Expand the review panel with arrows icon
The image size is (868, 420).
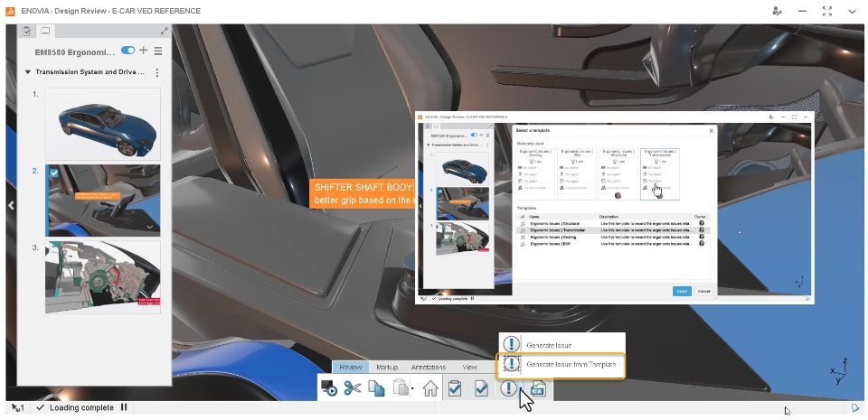click(x=165, y=32)
